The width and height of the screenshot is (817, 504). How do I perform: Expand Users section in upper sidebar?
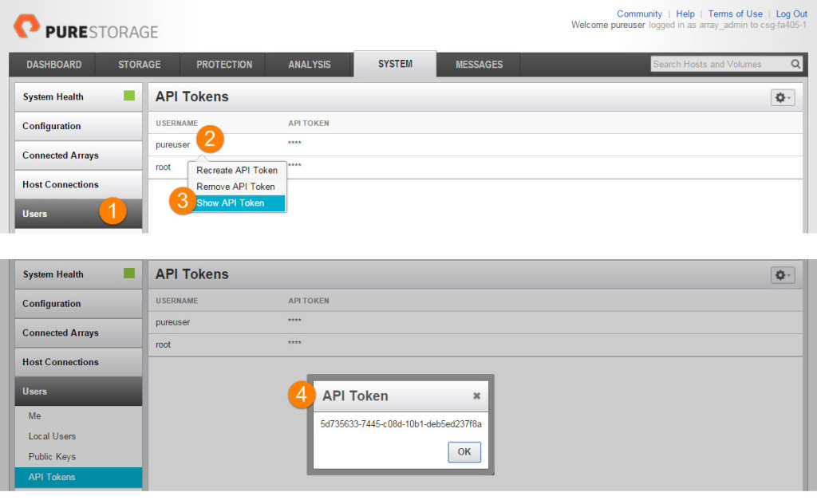(78, 214)
